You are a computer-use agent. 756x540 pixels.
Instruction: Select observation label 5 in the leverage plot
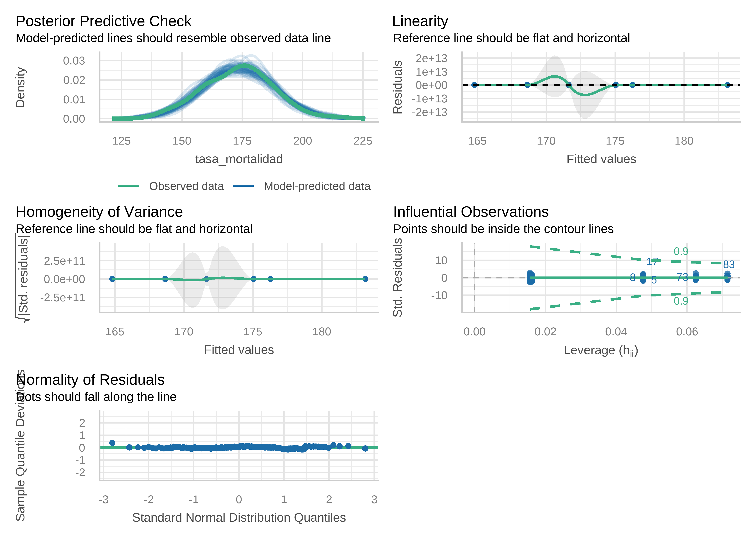654,280
